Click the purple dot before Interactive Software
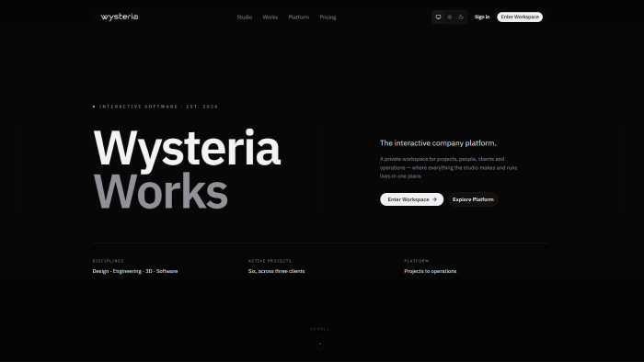The width and height of the screenshot is (644, 362). tap(94, 107)
